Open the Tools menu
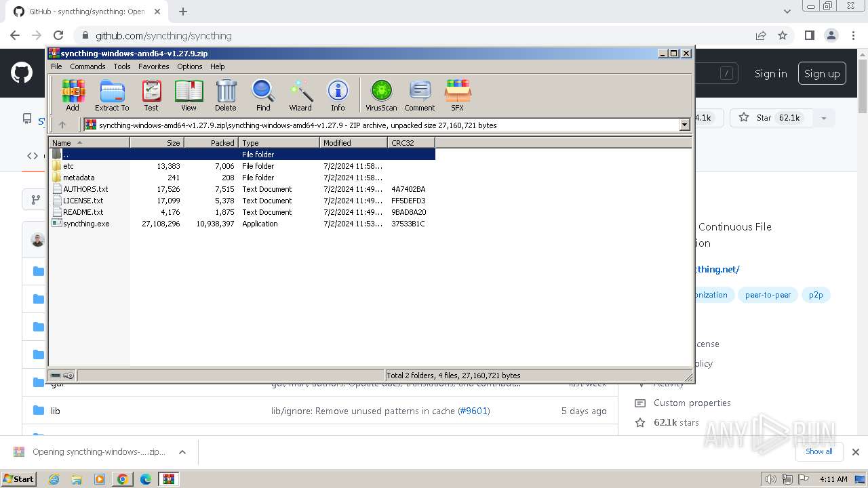 [122, 66]
